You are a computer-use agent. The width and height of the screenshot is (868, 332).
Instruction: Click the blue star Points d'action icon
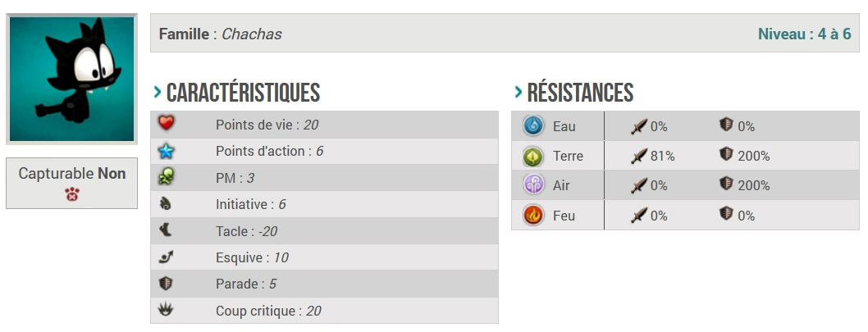point(167,151)
